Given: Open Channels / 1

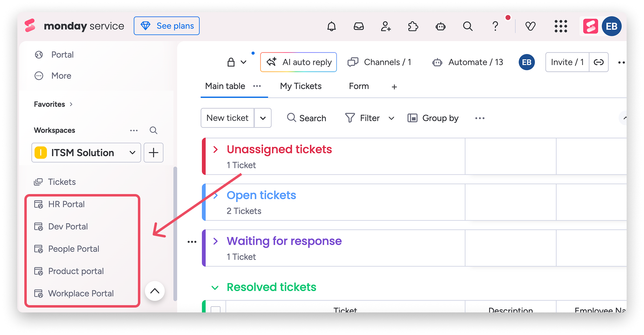Looking at the screenshot, I should click(379, 62).
